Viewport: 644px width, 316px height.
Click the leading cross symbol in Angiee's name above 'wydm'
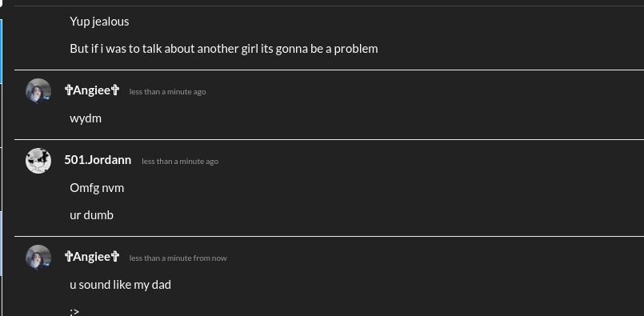point(69,90)
